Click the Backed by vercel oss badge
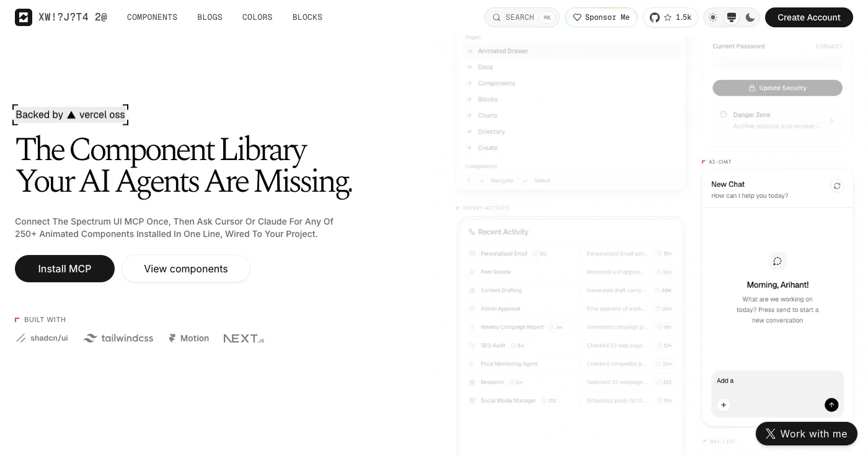Screen dimensions: 868x456 click(70, 115)
